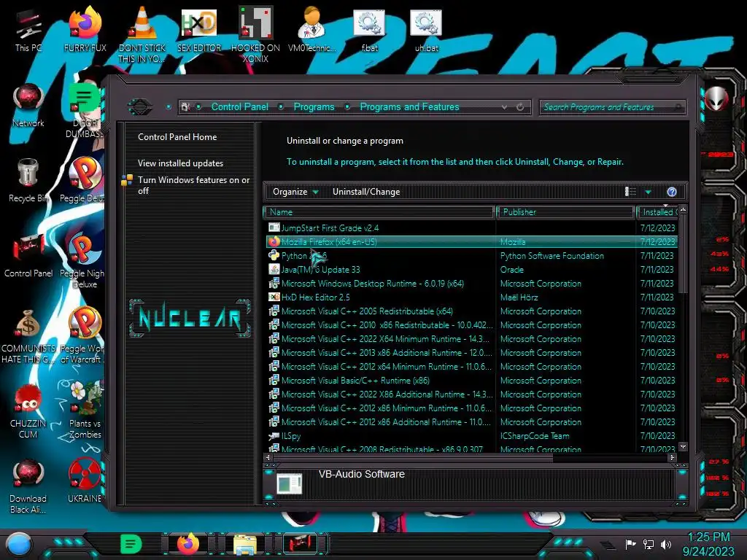The width and height of the screenshot is (747, 560).
Task: Open Control Panel Home link
Action: [x=177, y=136]
